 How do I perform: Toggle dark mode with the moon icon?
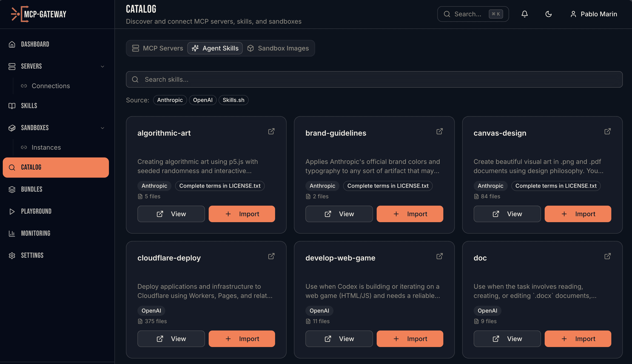(548, 14)
